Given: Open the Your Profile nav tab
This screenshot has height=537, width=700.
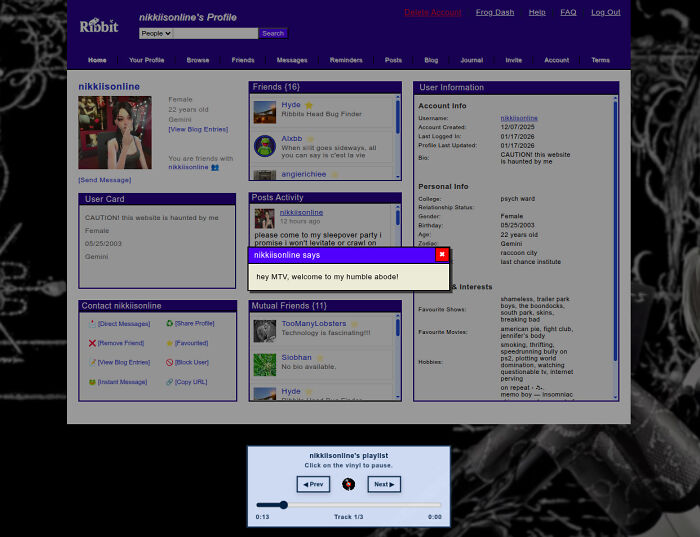Looking at the screenshot, I should (x=146, y=60).
